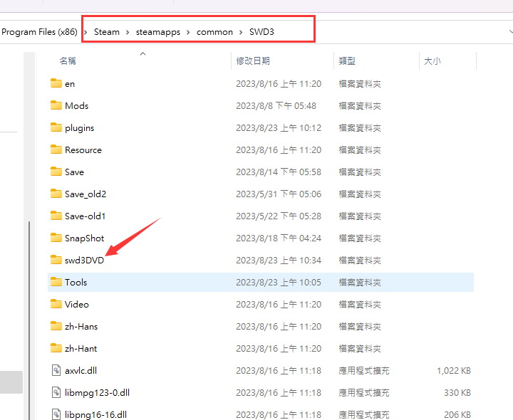Open address bar history dropdown arrow
Screen dimensions: 513x420
(511, 32)
